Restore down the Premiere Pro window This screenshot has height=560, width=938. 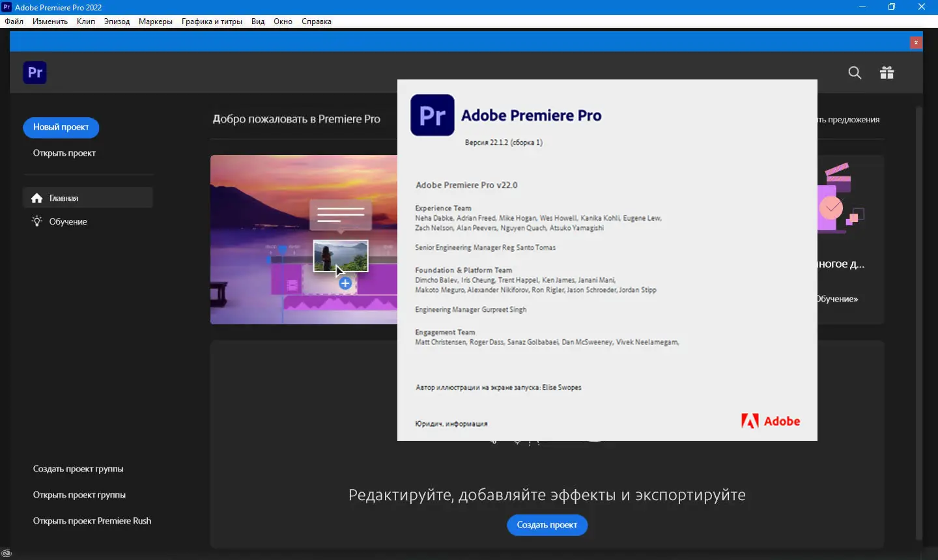(892, 7)
